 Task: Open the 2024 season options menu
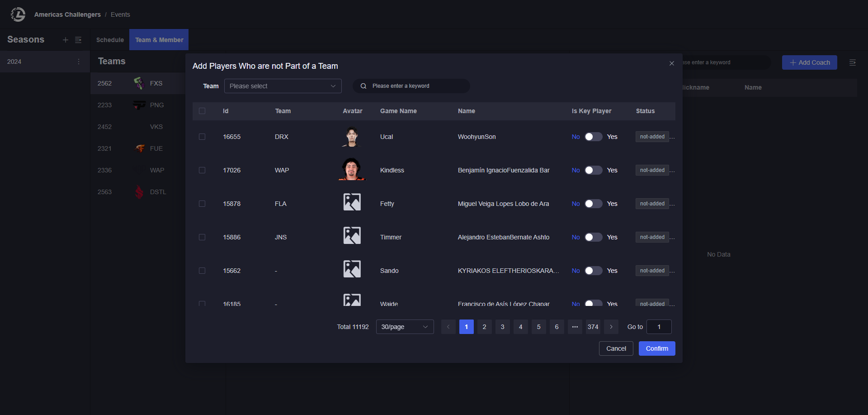coord(79,62)
